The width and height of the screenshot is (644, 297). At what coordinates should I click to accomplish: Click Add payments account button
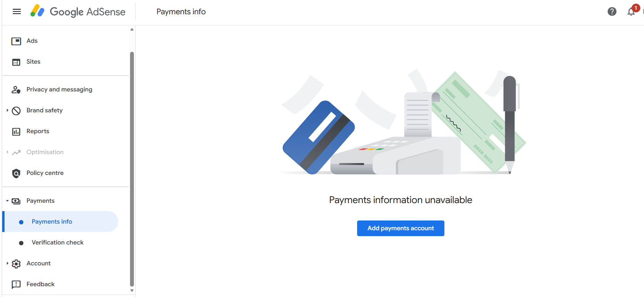pos(401,228)
